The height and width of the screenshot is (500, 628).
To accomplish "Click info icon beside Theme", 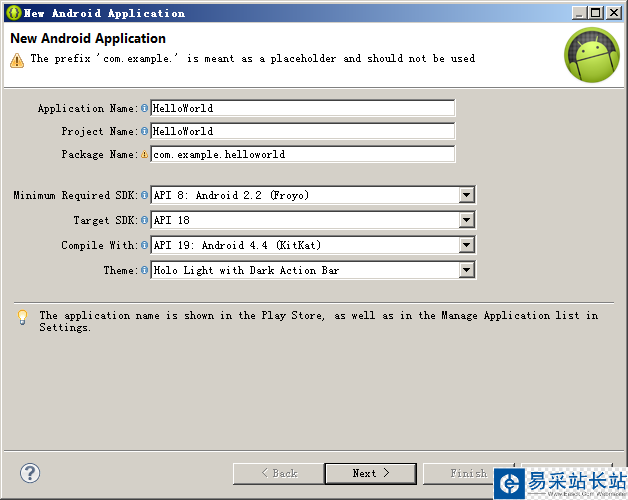I will tap(144, 270).
